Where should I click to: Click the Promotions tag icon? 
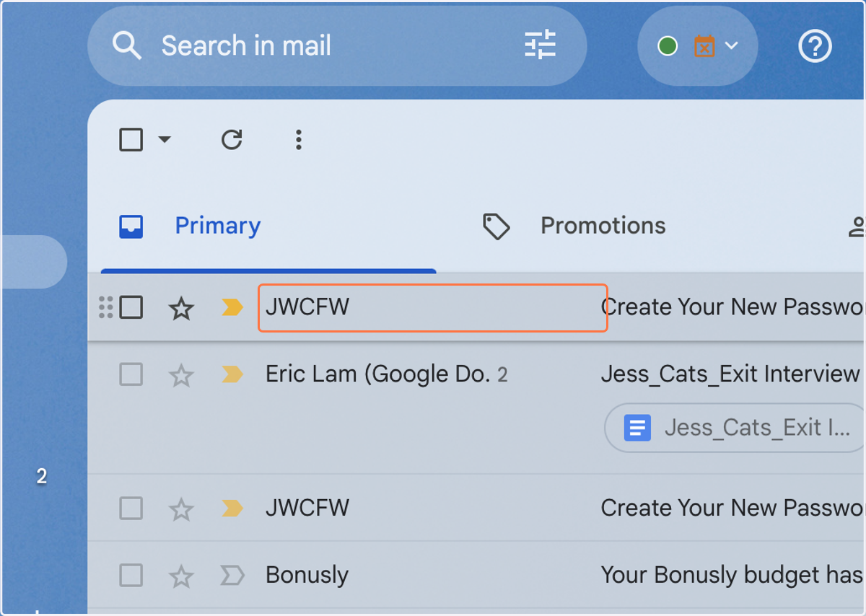pos(497,226)
